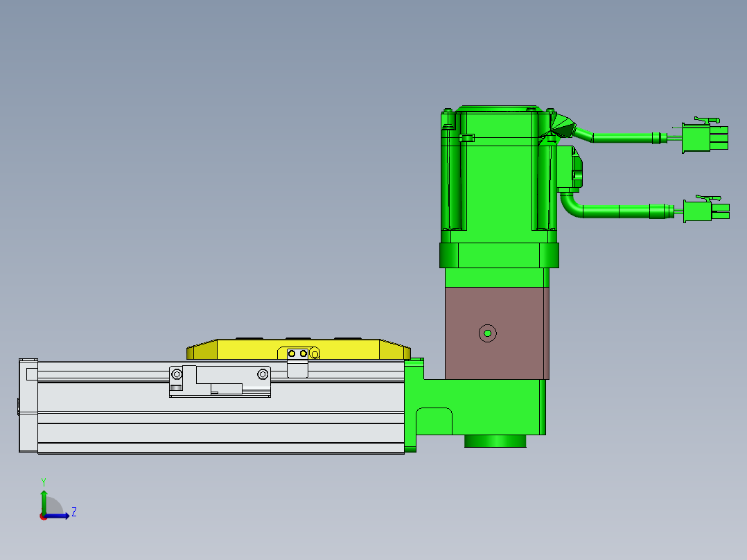The image size is (747, 560).
Task: Click the red origin ball of the triad
Action: pos(44,516)
